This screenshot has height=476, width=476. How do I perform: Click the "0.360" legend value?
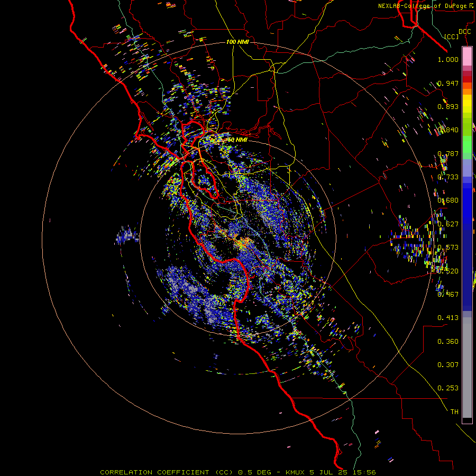[x=448, y=342]
